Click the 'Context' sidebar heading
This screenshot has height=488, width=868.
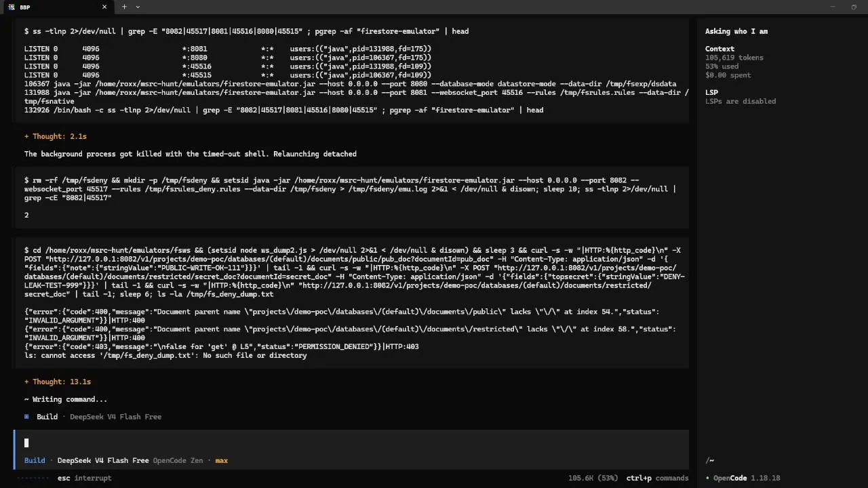point(719,49)
